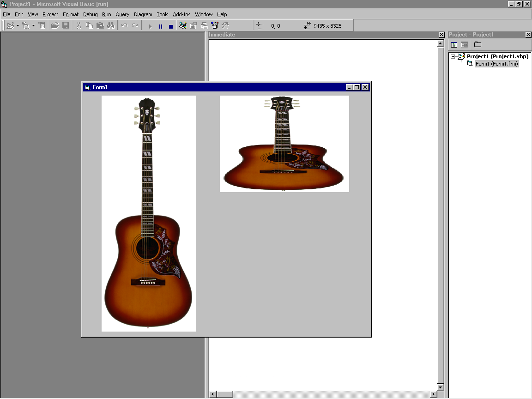Image resolution: width=532 pixels, height=399 pixels.
Task: Click the Cut scissors icon
Action: click(x=79, y=25)
